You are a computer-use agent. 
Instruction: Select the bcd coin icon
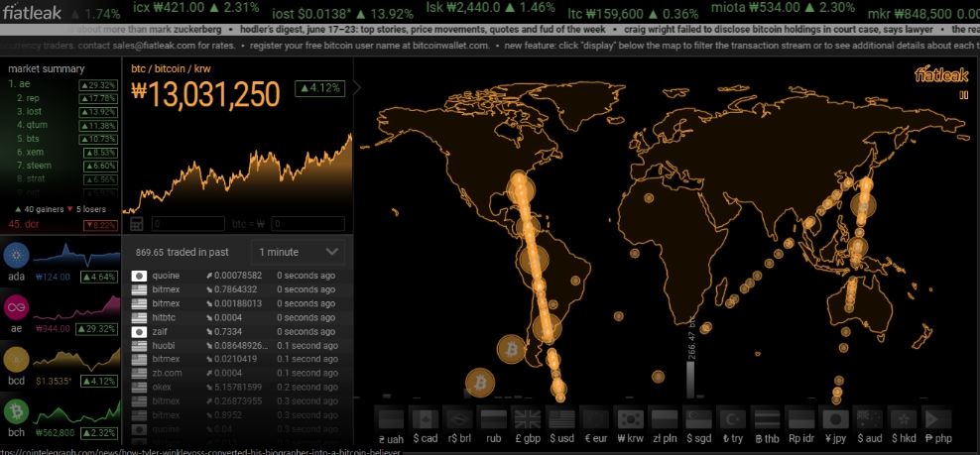pos(16,360)
